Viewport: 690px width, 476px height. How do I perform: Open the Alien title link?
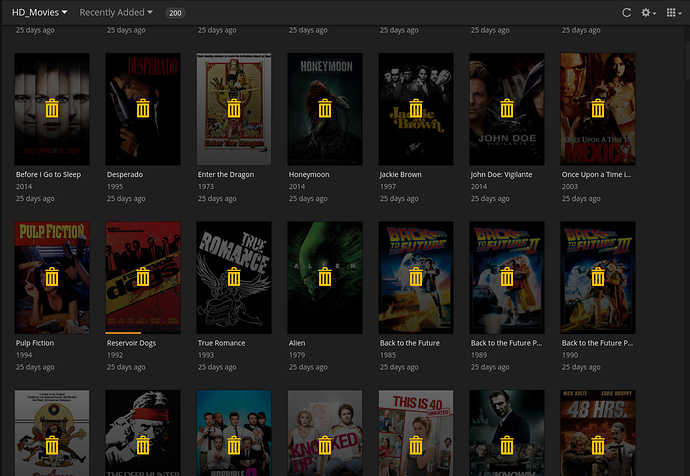click(x=297, y=343)
